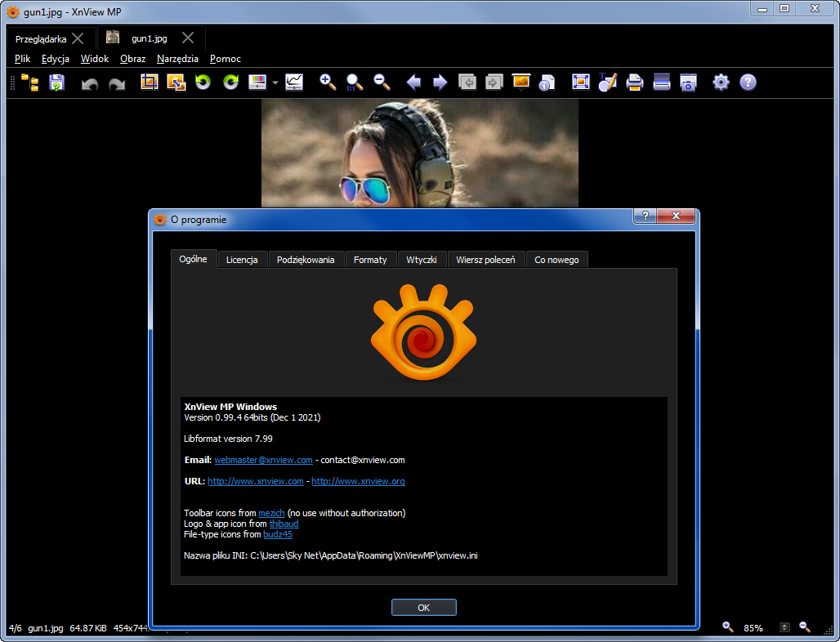Click the Save As disk icon

coord(56,82)
